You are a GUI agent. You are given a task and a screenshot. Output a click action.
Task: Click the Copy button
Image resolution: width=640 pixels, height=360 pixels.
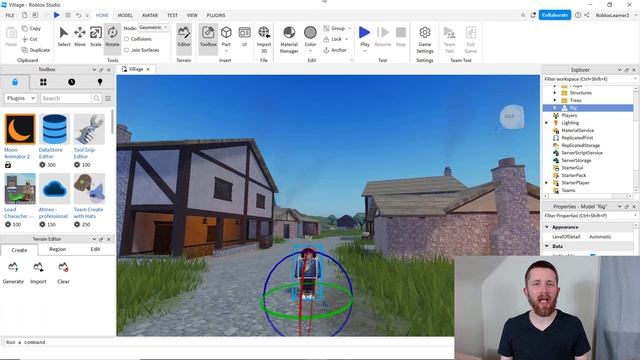pos(31,29)
